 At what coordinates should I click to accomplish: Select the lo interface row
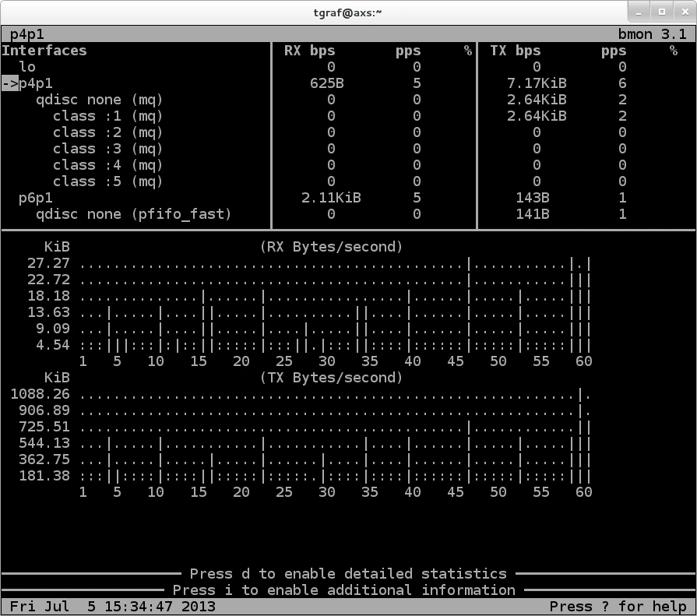(x=27, y=67)
